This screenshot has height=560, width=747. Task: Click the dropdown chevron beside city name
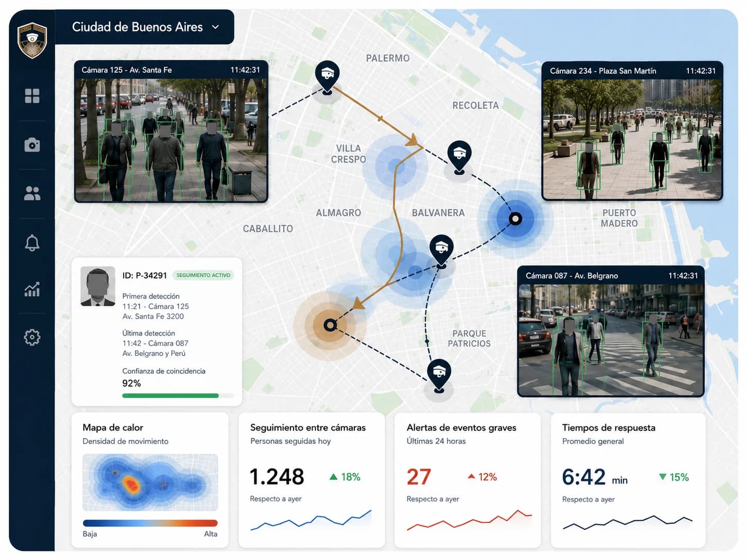click(216, 27)
